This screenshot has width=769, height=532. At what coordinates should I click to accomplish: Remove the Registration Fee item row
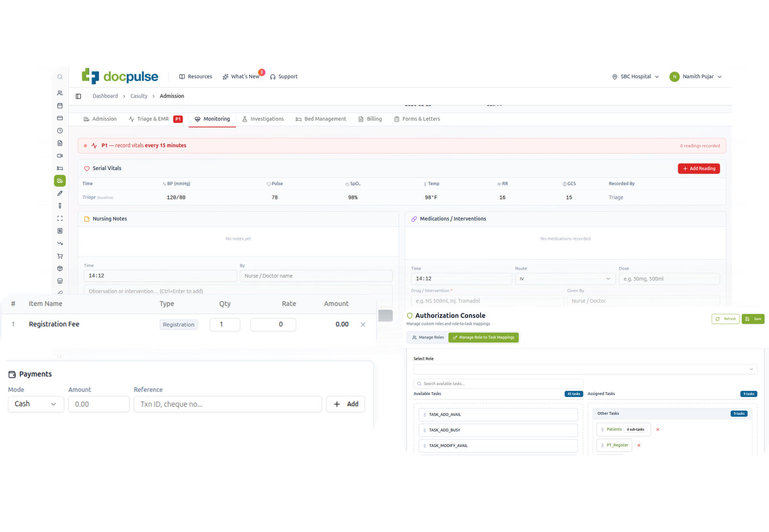[363, 324]
